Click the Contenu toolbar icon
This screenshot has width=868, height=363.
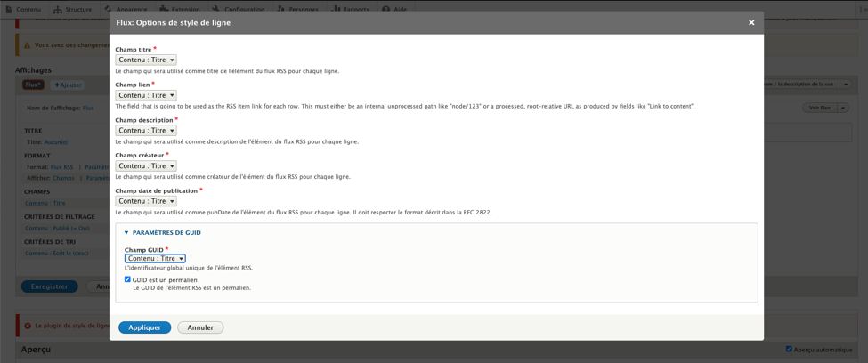[x=9, y=9]
